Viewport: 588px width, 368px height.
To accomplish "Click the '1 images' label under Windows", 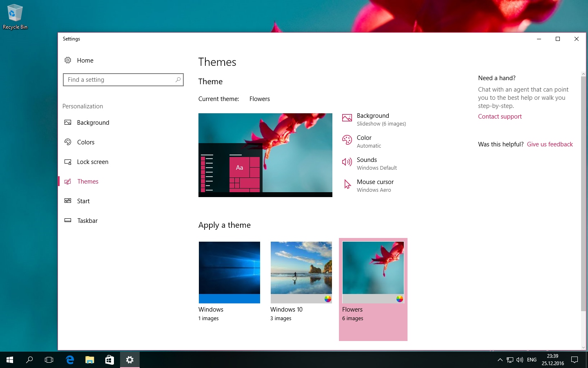I will [209, 319].
